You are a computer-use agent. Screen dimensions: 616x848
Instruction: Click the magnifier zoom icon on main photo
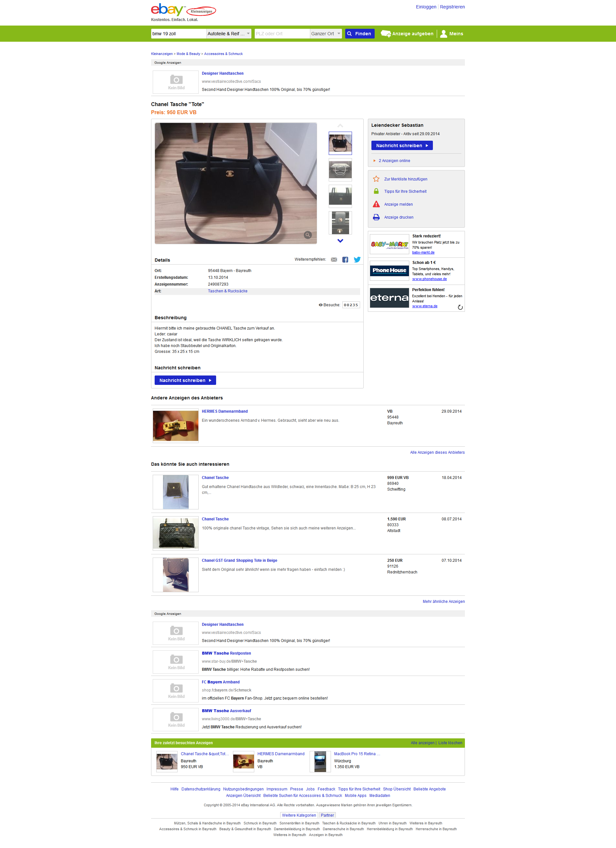tap(308, 235)
